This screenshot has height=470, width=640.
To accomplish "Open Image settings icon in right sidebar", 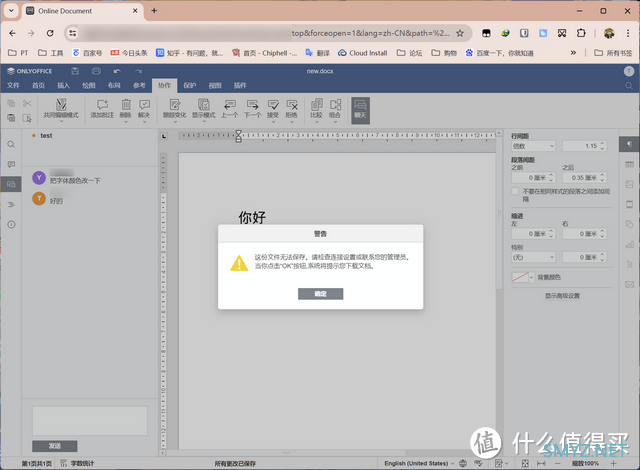I will click(629, 184).
